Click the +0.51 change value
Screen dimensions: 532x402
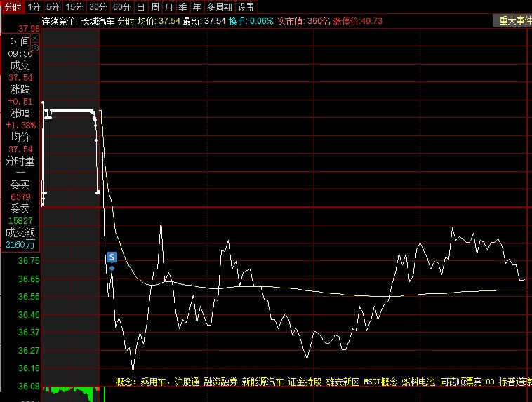tap(20, 102)
